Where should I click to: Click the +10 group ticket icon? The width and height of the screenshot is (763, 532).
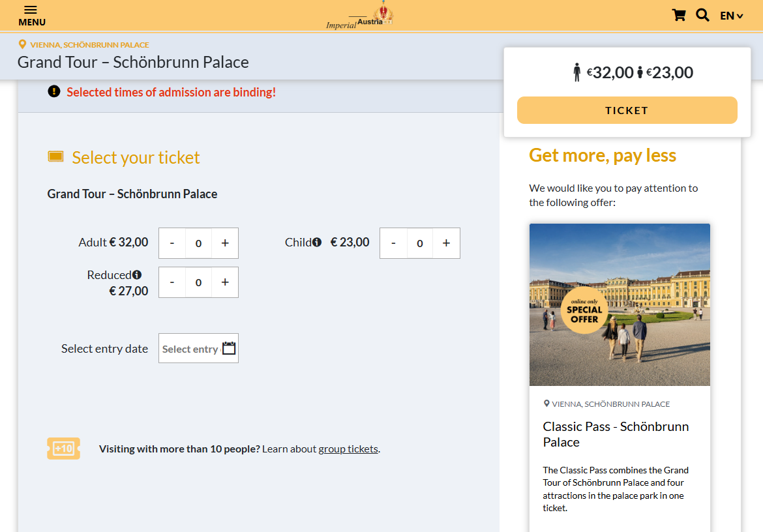(64, 449)
